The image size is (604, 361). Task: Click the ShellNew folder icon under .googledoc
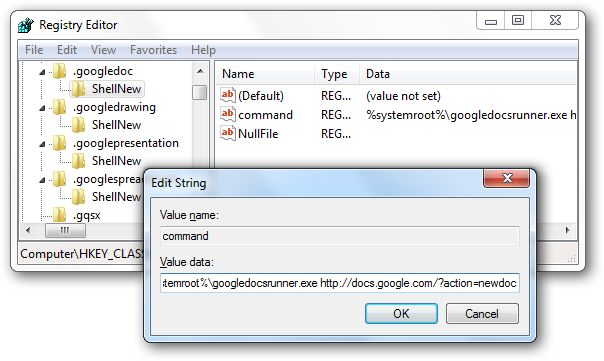pyautogui.click(x=79, y=89)
